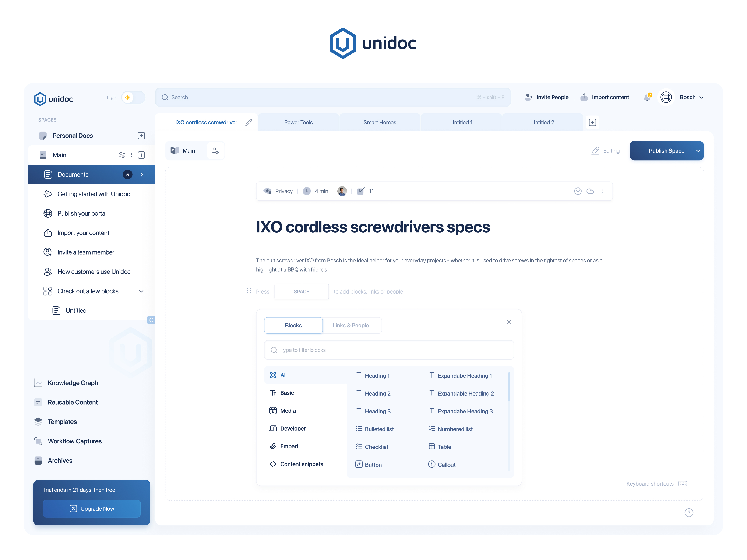The height and width of the screenshot is (560, 747).
Task: Click the Workflow Captures icon
Action: (38, 440)
